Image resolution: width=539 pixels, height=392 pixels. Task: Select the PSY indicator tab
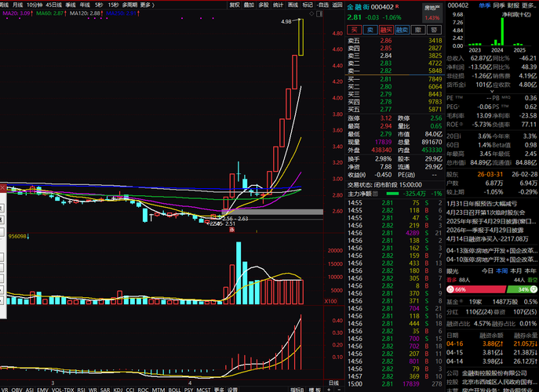(189, 390)
